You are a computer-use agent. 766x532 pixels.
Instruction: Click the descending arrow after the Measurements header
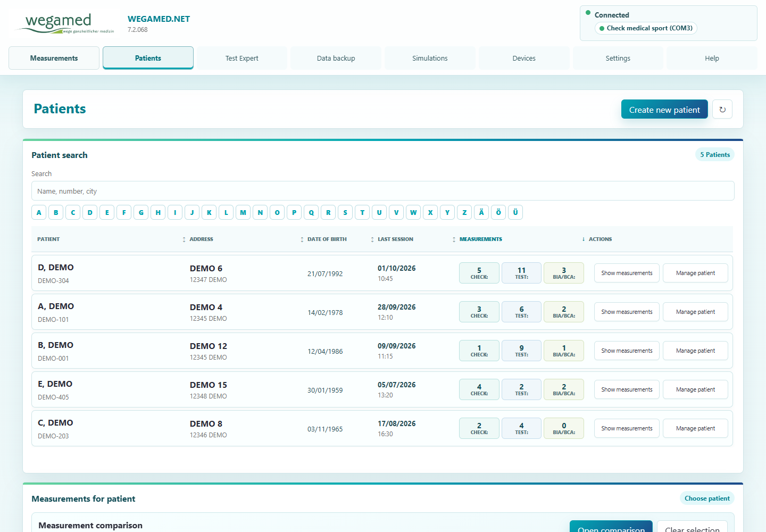click(x=584, y=239)
